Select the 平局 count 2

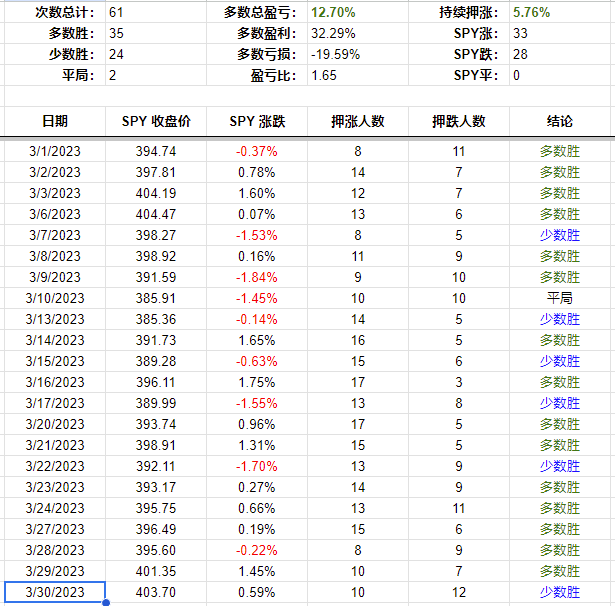pyautogui.click(x=156, y=75)
